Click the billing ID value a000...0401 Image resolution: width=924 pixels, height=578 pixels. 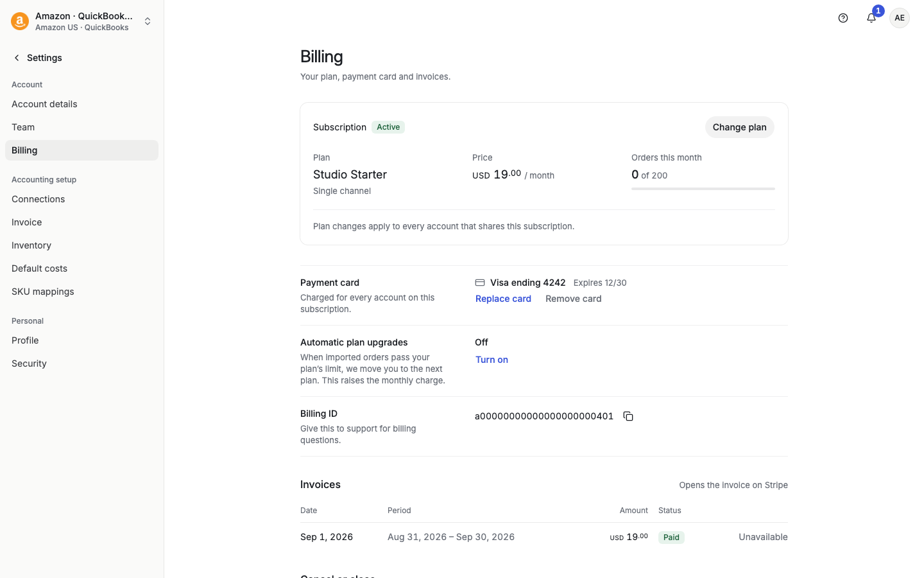pyautogui.click(x=544, y=416)
